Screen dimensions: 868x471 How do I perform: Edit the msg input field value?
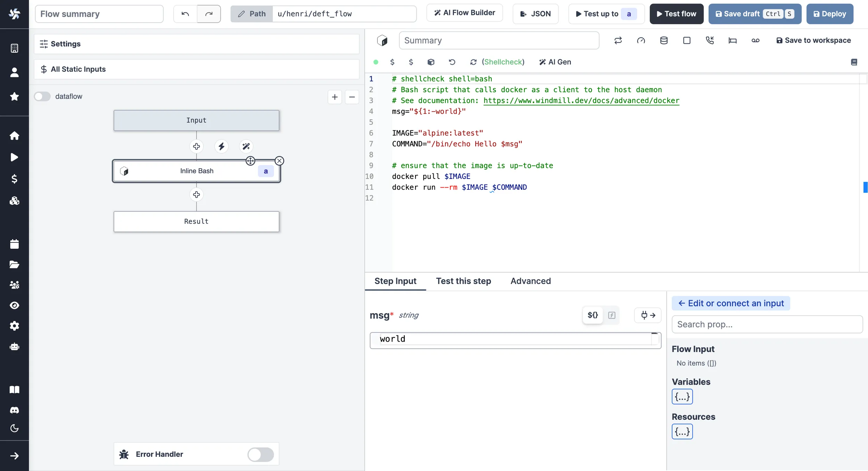(x=515, y=339)
